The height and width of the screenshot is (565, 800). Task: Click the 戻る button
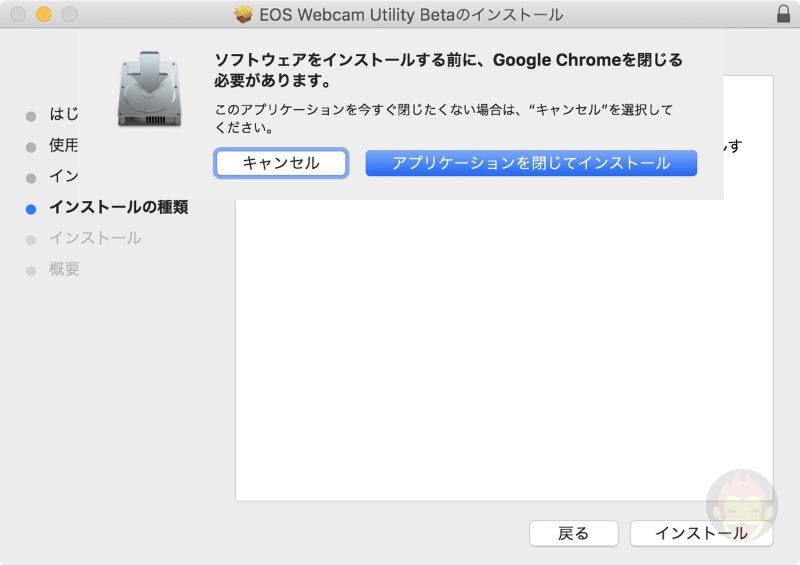tap(573, 533)
